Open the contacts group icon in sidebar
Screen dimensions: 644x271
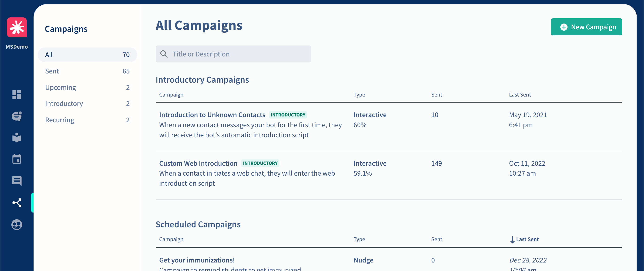[x=17, y=225]
